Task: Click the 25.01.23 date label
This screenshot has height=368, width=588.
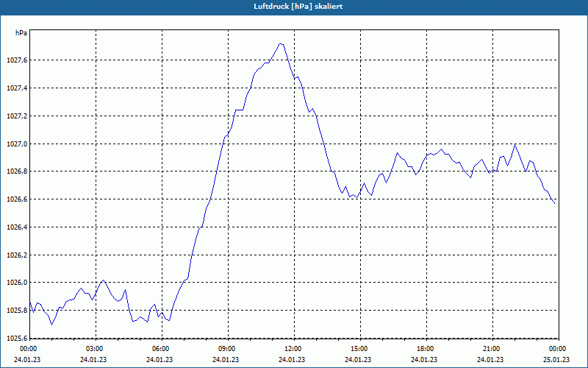Action: [x=556, y=359]
